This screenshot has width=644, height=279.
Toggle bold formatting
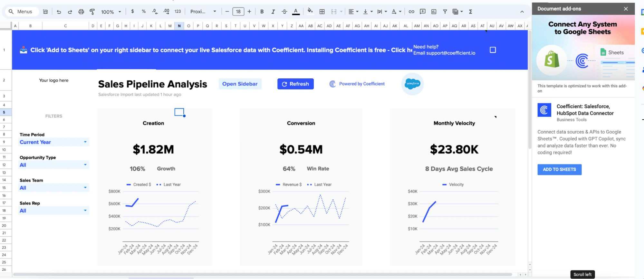262,12
